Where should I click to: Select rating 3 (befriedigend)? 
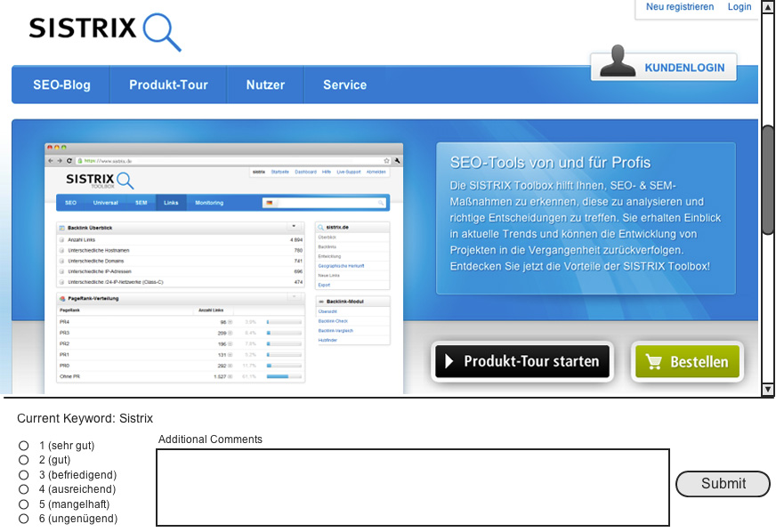[x=24, y=475]
